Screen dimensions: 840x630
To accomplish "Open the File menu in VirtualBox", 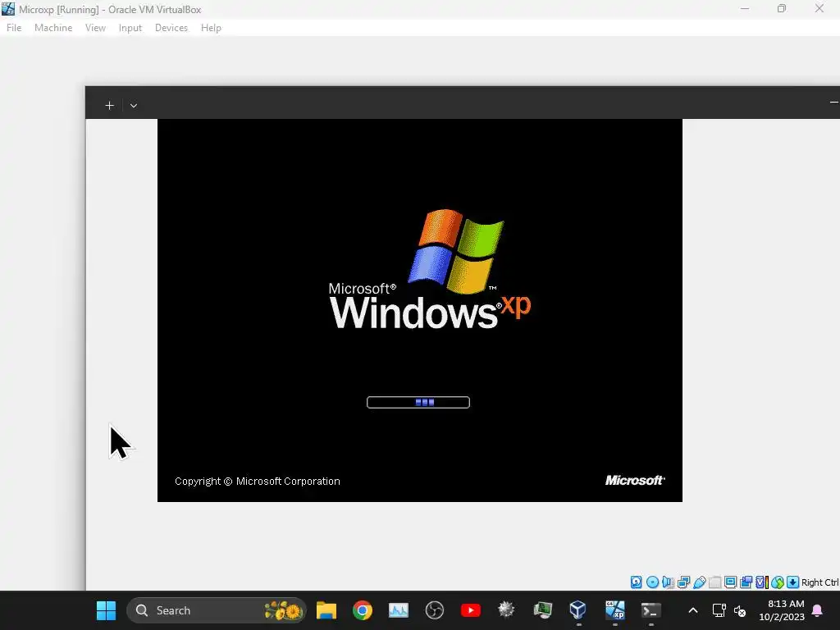I will 14,28.
